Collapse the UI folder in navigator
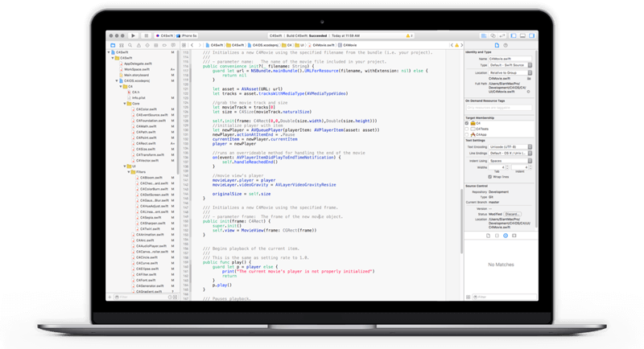 pos(125,166)
